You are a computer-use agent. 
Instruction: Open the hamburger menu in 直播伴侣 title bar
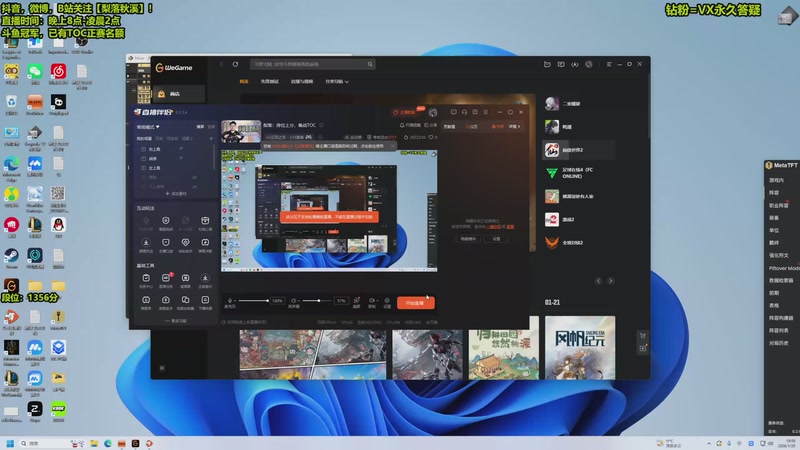(486, 112)
